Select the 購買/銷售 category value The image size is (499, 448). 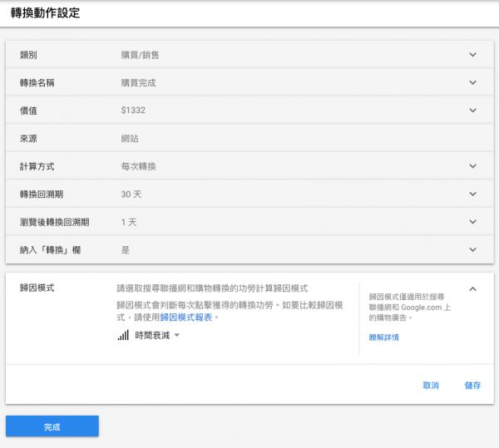[140, 55]
